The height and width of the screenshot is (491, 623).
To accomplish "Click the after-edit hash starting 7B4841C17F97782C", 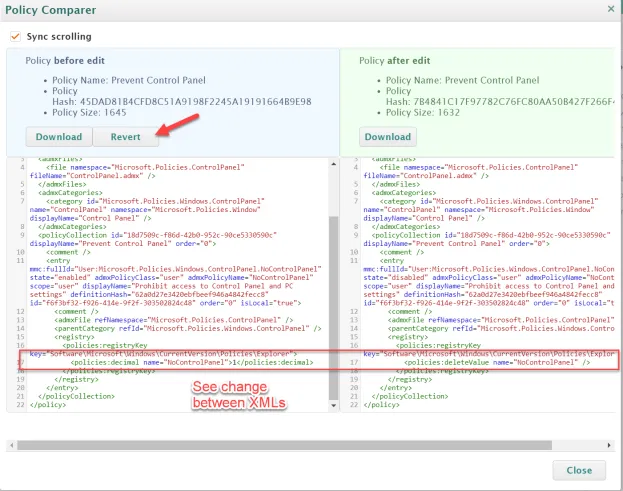I will 514,102.
